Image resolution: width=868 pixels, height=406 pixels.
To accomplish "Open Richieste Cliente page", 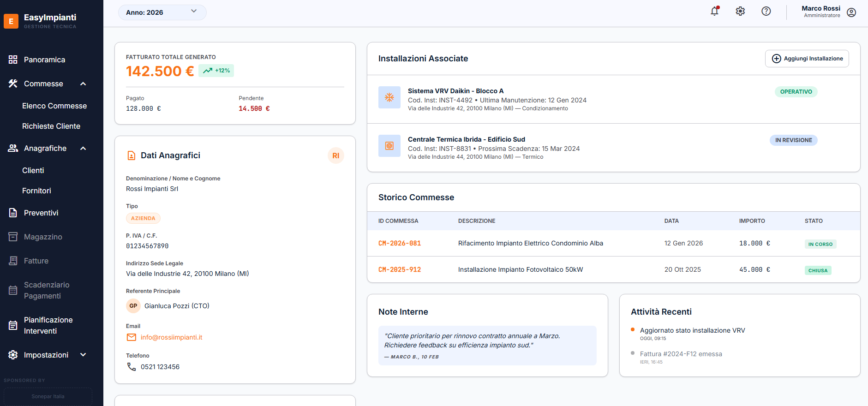I will (x=51, y=126).
